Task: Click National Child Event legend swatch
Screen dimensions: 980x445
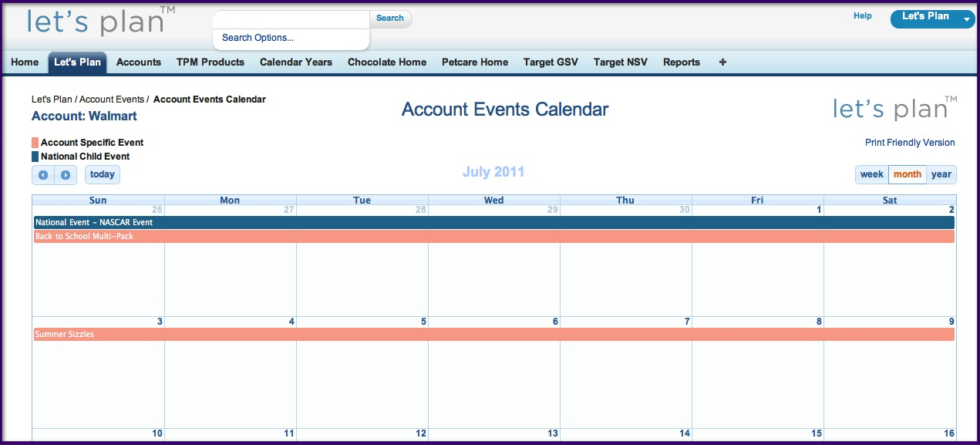Action: 35,157
